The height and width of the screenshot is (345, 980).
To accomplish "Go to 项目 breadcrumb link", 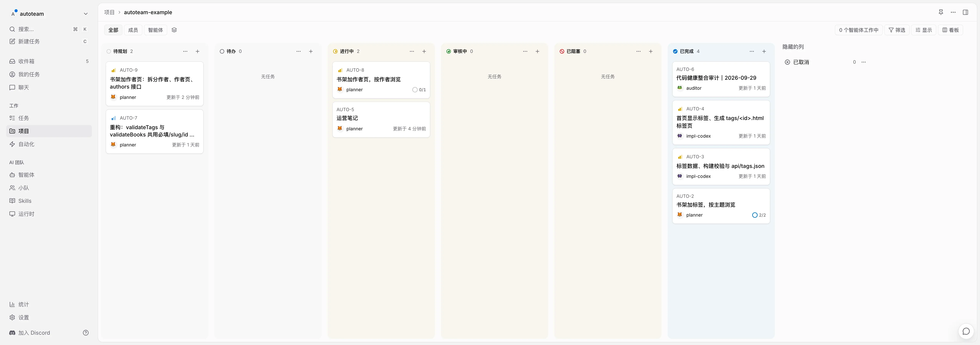I will point(109,12).
